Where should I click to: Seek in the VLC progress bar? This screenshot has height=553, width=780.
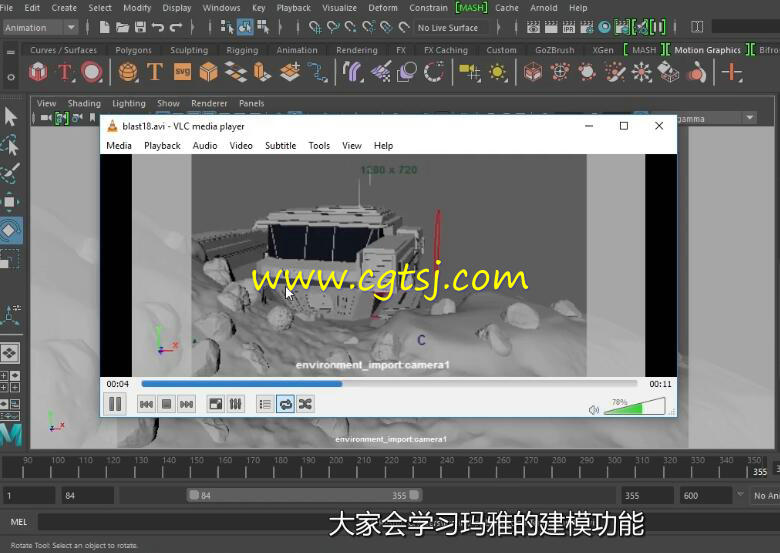point(389,383)
